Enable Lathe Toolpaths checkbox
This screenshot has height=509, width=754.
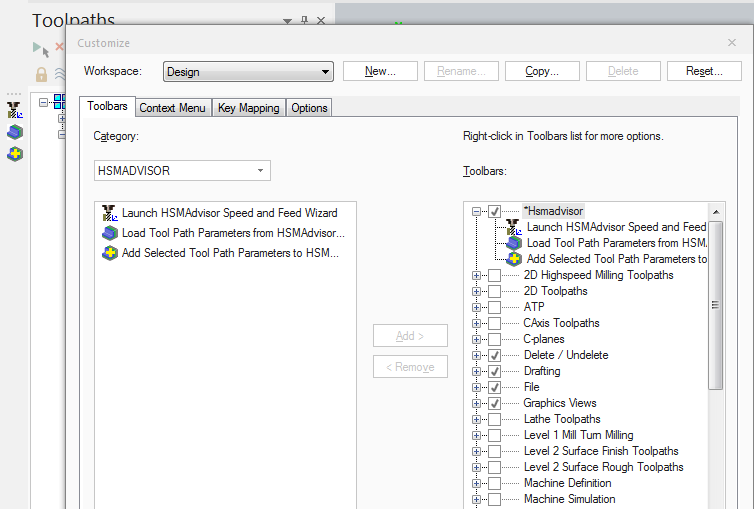[x=494, y=419]
